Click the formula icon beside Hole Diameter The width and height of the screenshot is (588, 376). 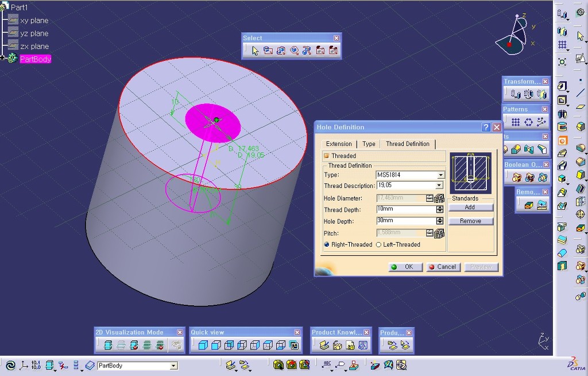coord(440,198)
